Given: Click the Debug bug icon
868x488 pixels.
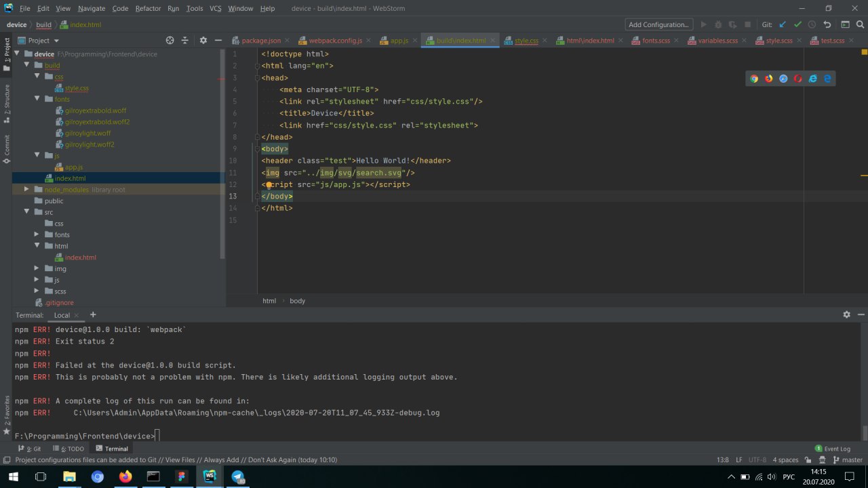Looking at the screenshot, I should pos(718,24).
